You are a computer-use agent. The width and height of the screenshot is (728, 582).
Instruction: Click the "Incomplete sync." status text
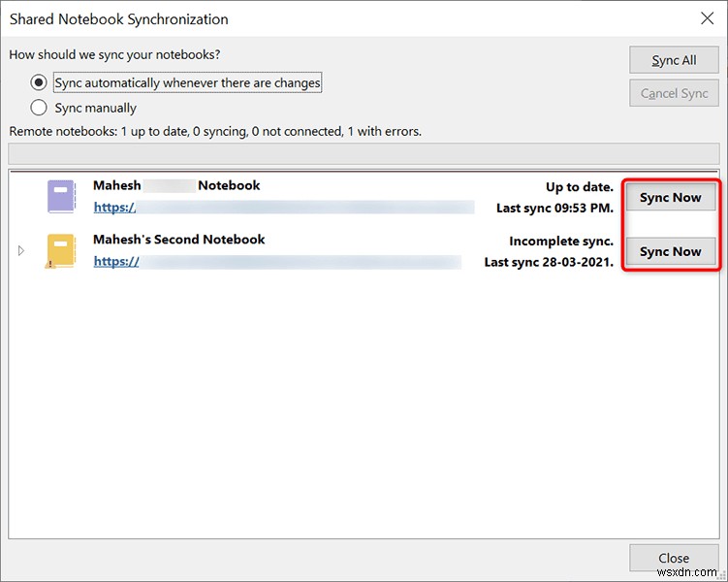[561, 242]
